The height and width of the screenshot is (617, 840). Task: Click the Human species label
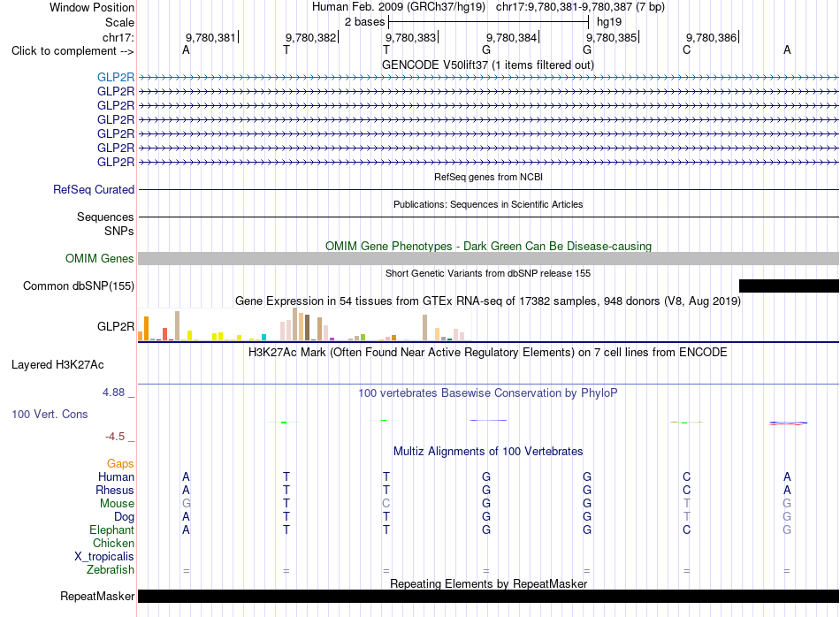[x=116, y=477]
